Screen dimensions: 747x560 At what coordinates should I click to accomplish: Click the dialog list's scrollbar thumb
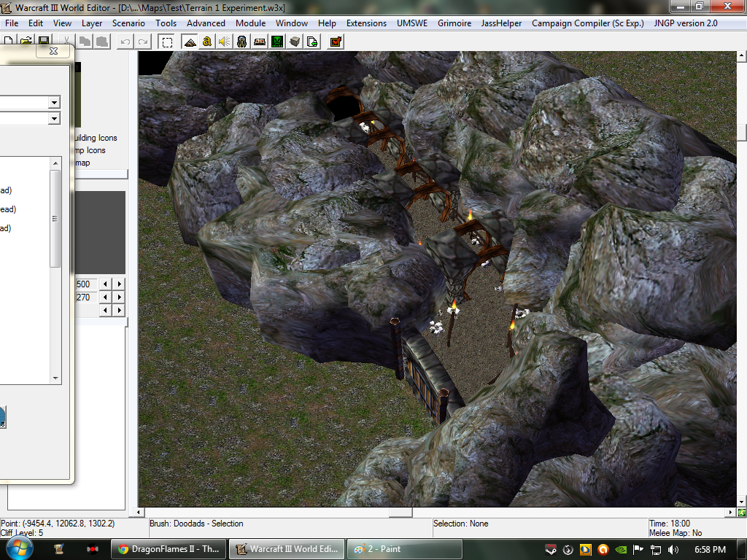[x=55, y=219]
